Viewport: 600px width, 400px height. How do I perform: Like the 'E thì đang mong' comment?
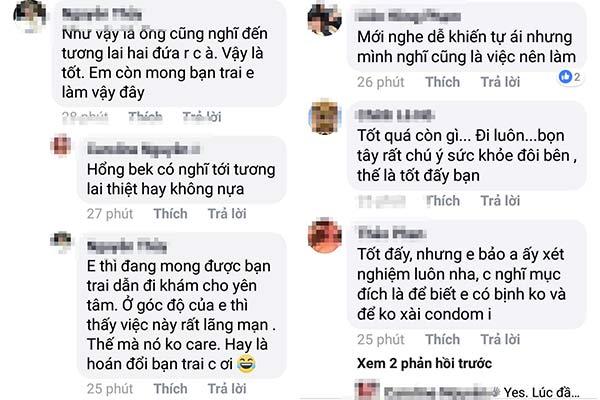(x=171, y=389)
